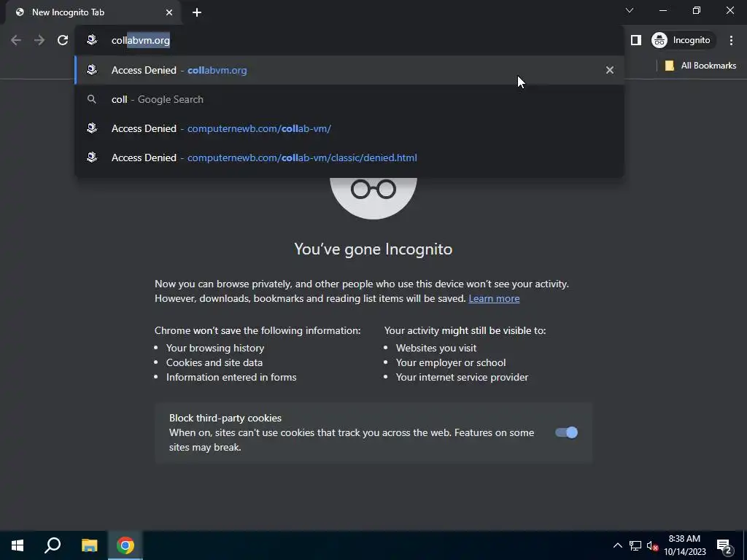The image size is (747, 560).
Task: Click the Incognito profile button
Action: click(683, 40)
